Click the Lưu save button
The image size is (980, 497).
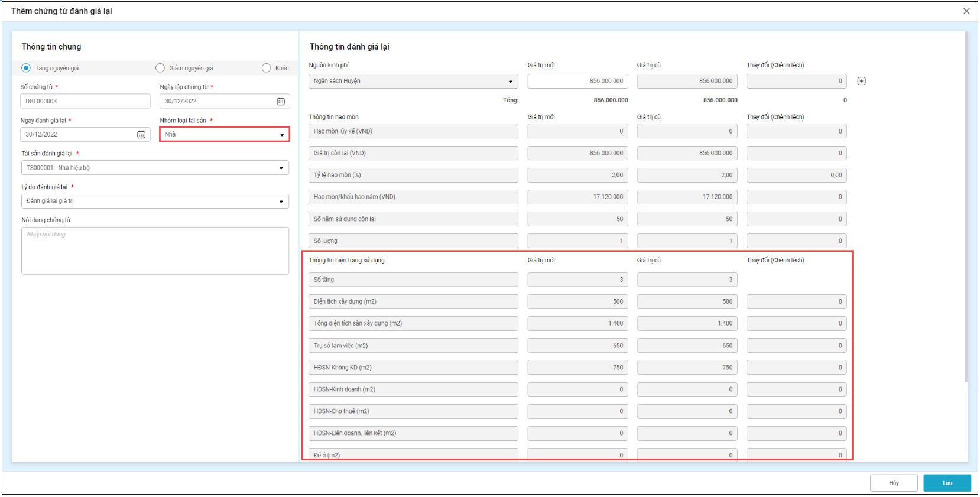coord(947,483)
